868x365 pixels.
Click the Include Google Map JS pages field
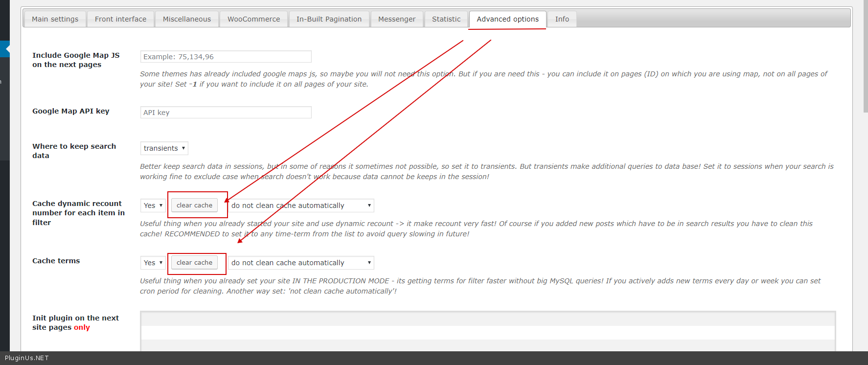226,57
